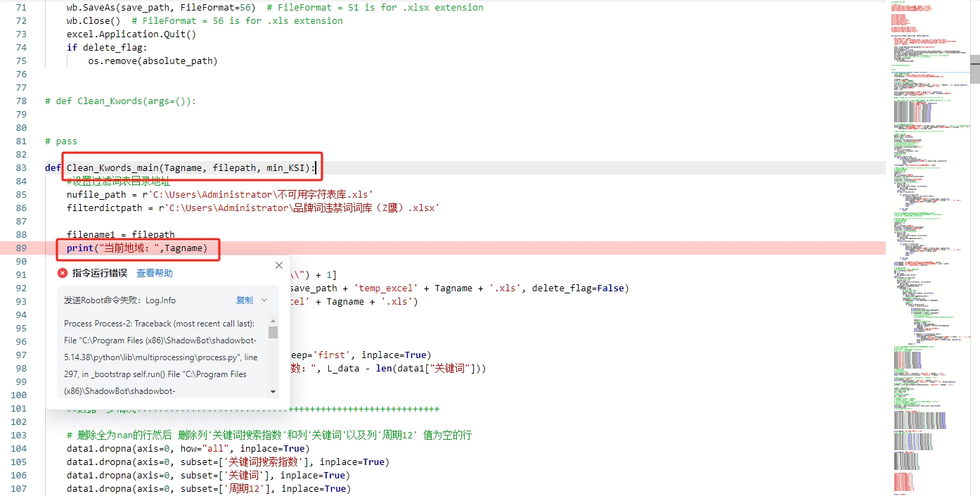The height and width of the screenshot is (496, 980).
Task: Click the traceback scrollbar up arrow
Action: (273, 321)
